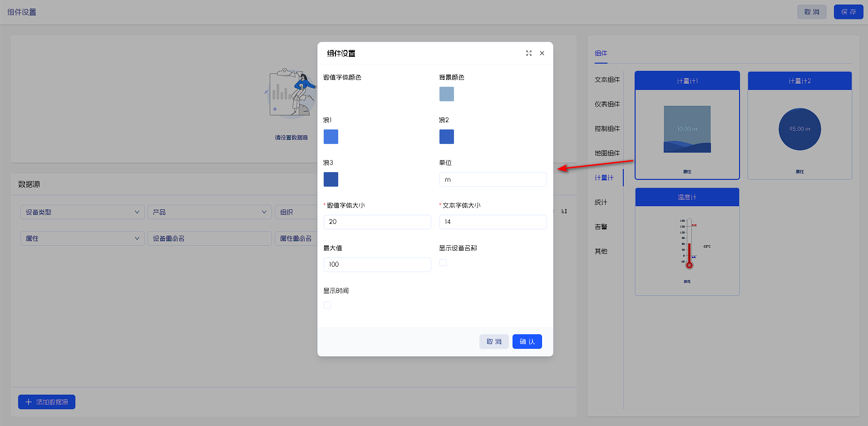The image size is (868, 426).
Task: Click the 单位 input field
Action: click(x=493, y=179)
